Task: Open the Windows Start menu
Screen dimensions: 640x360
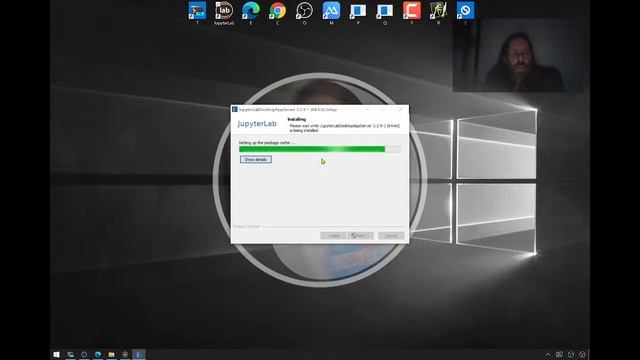Action: tap(57, 354)
